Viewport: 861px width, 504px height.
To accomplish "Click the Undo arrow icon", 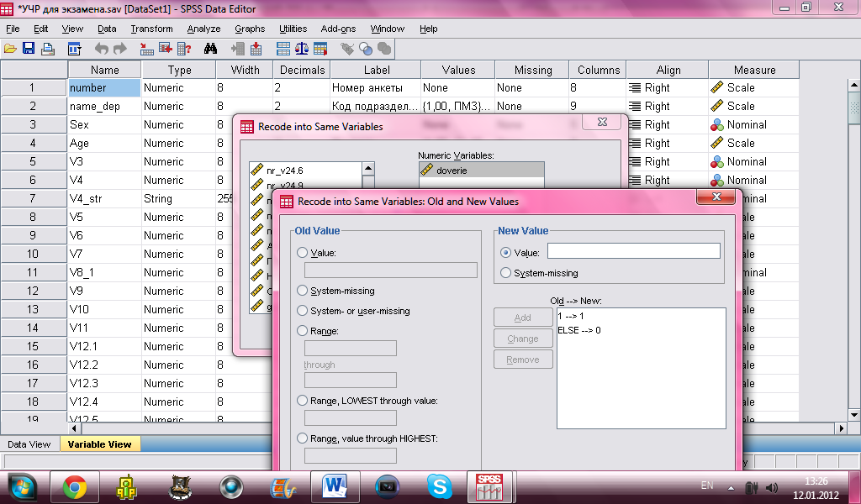I will [x=101, y=49].
